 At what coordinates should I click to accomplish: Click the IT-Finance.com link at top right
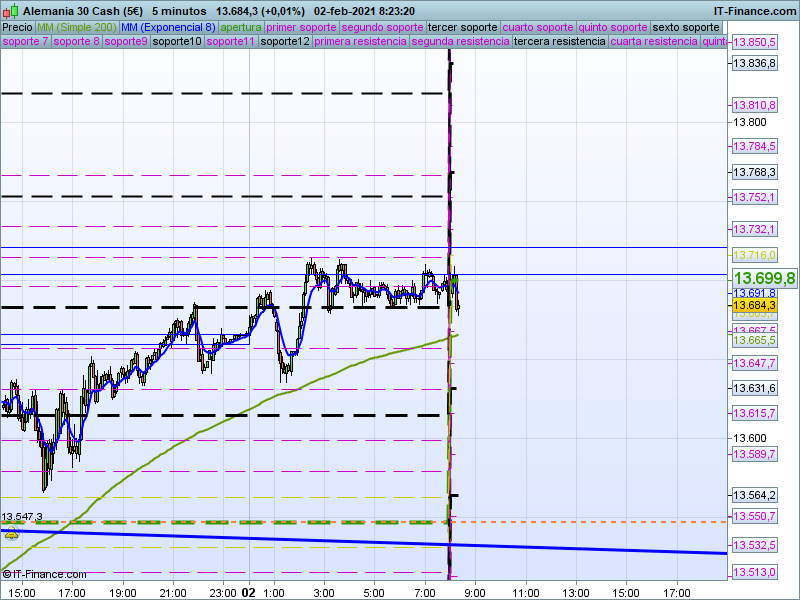pos(754,10)
